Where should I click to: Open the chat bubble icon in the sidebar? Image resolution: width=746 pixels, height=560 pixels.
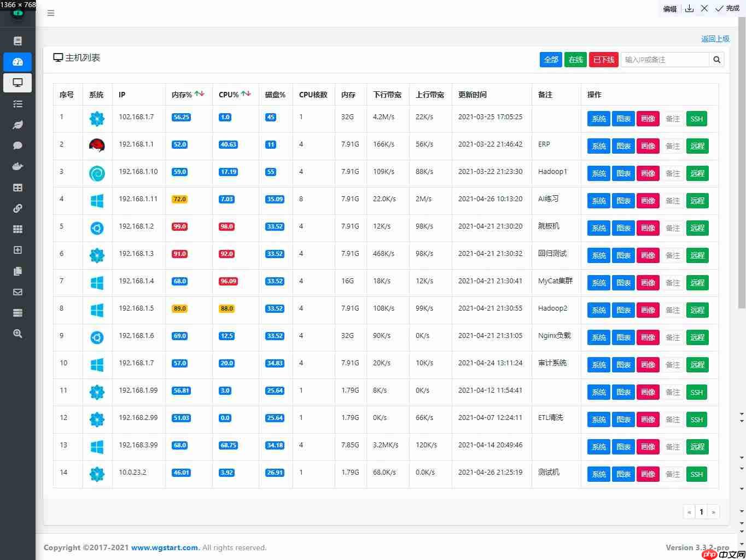pyautogui.click(x=18, y=145)
